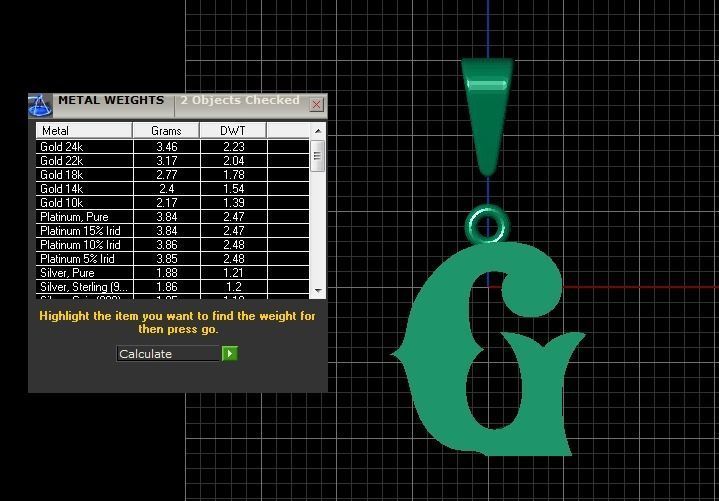Select the Gold 10k row

click(172, 203)
